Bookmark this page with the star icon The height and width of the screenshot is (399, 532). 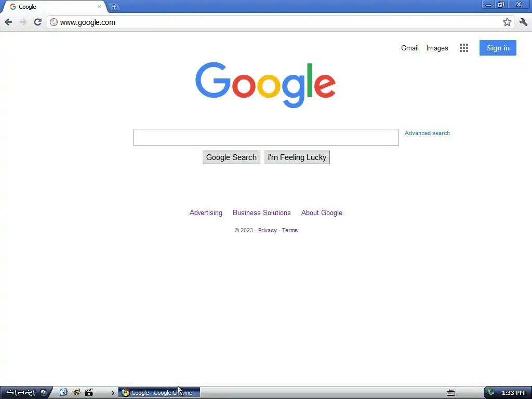[x=507, y=22]
